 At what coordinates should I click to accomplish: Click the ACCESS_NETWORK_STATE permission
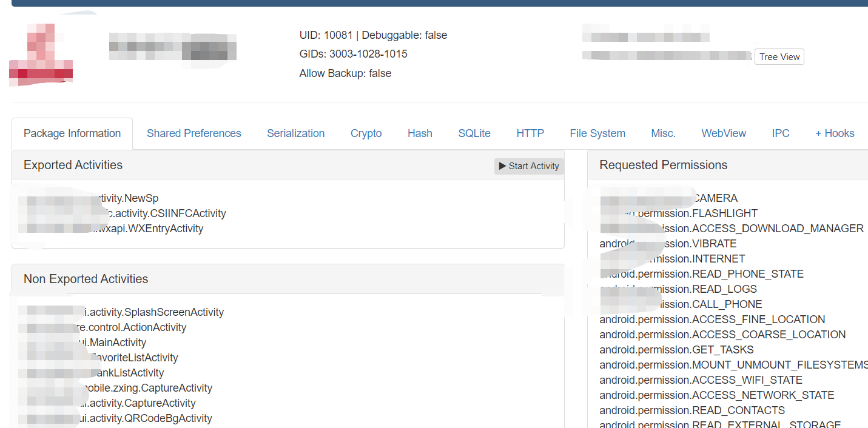(717, 395)
